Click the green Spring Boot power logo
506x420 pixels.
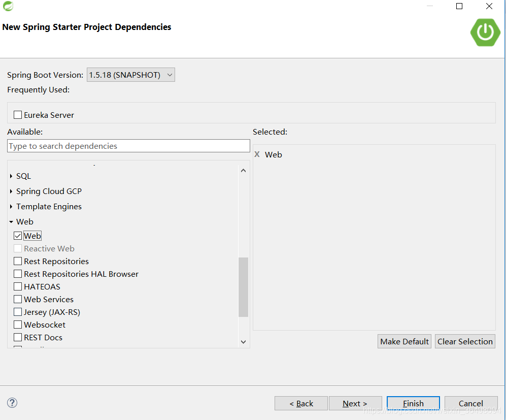click(x=485, y=33)
